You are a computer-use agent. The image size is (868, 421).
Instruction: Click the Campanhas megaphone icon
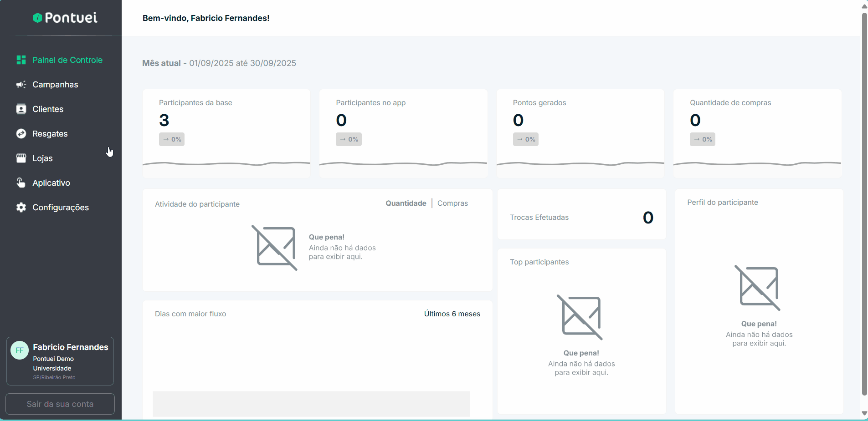(x=21, y=85)
